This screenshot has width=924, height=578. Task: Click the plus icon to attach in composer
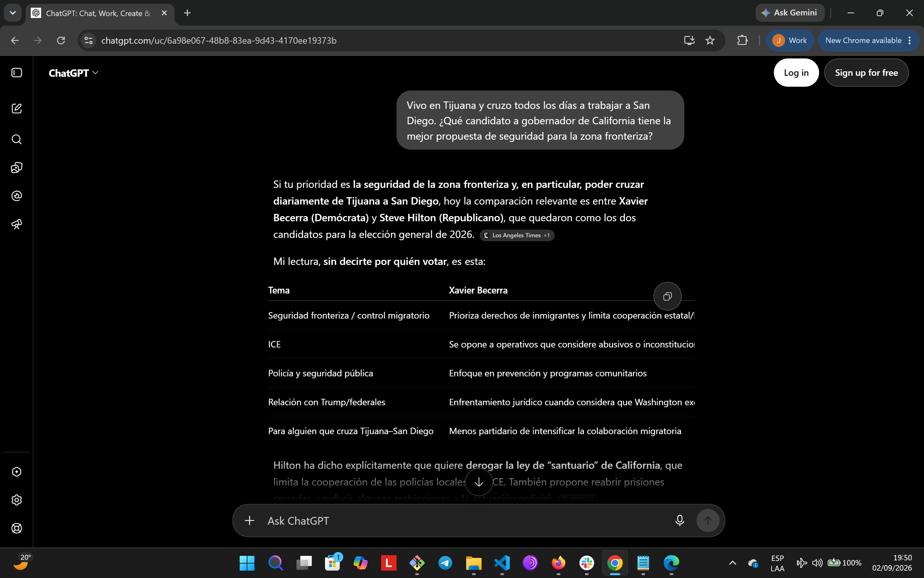coord(250,521)
